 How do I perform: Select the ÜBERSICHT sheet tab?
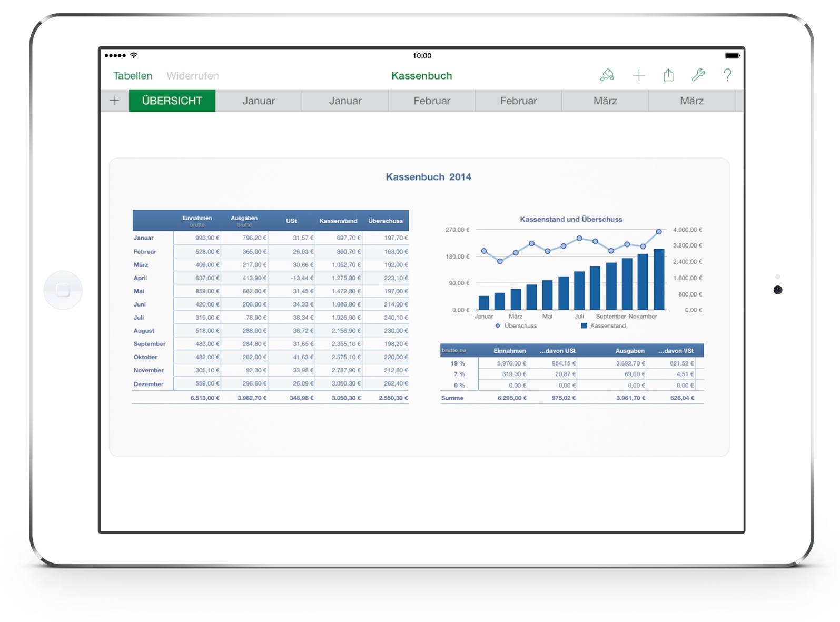click(172, 101)
